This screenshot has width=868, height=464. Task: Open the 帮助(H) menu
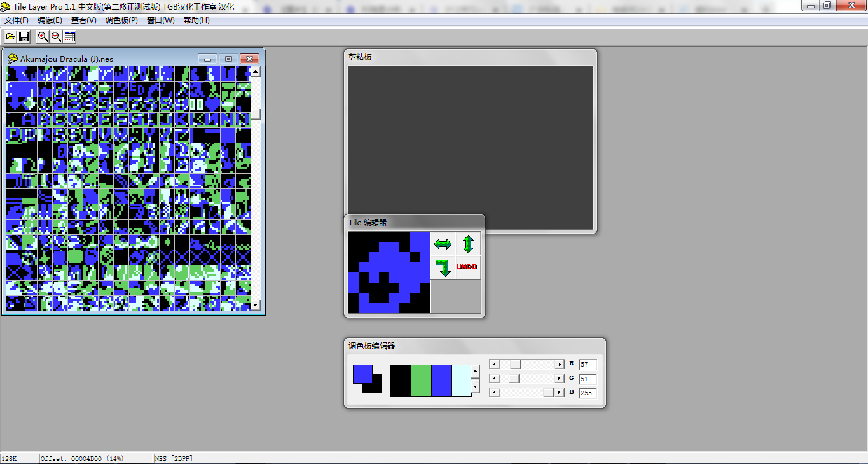click(196, 20)
